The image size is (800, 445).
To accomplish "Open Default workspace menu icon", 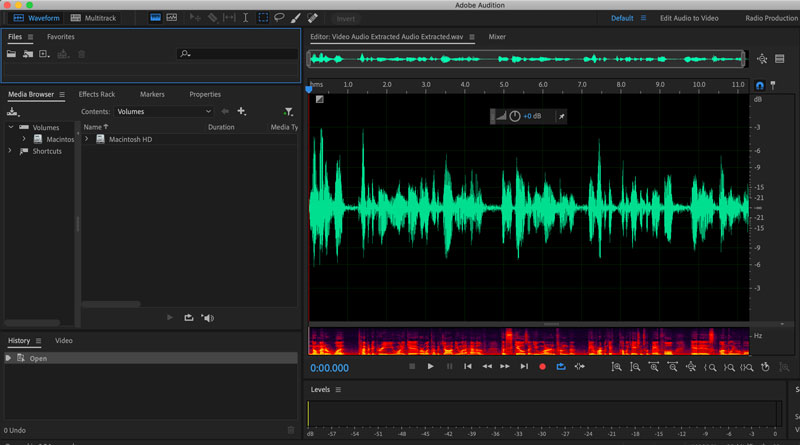I will tap(643, 18).
